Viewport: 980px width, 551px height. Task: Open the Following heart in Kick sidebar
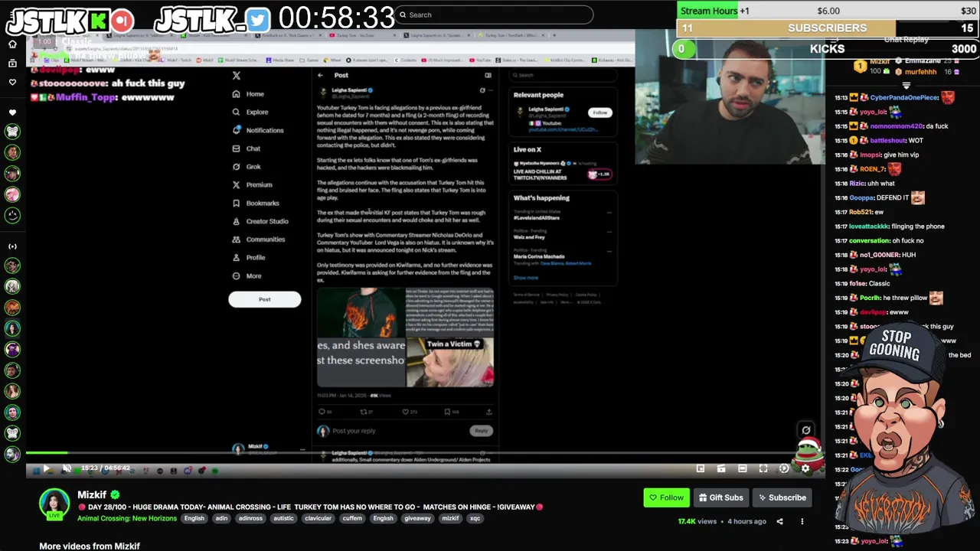12,81
